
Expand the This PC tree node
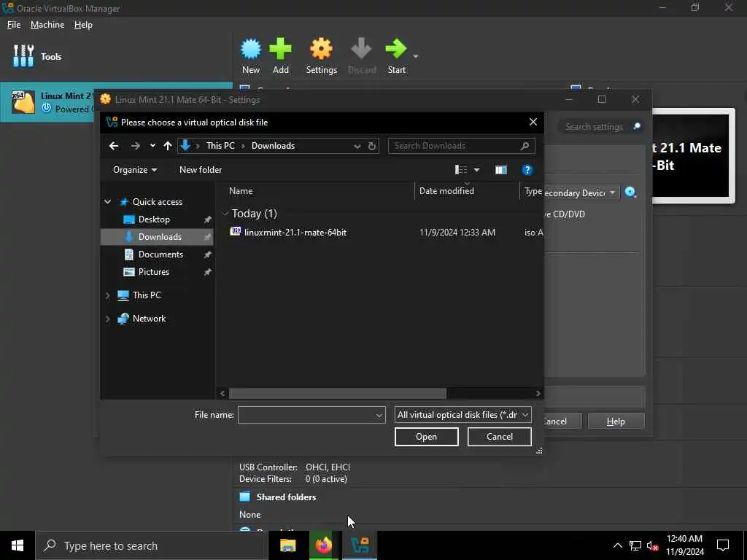click(108, 296)
